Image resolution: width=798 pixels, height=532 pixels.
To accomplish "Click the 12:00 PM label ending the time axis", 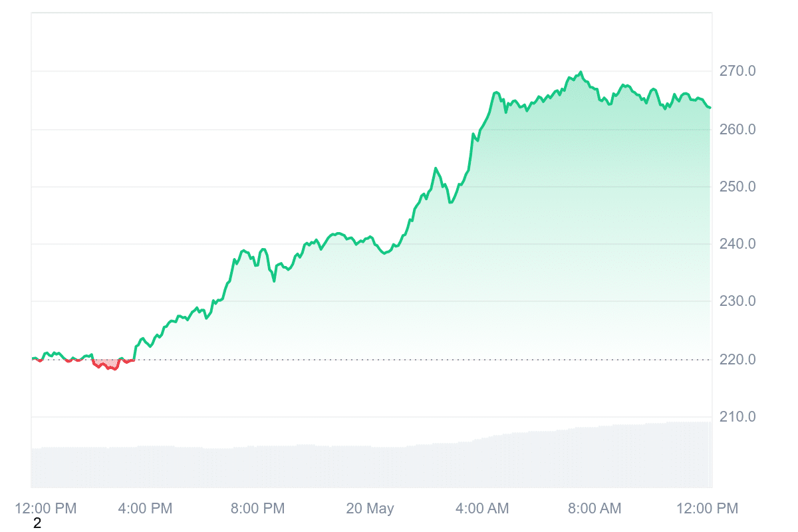I will (708, 509).
